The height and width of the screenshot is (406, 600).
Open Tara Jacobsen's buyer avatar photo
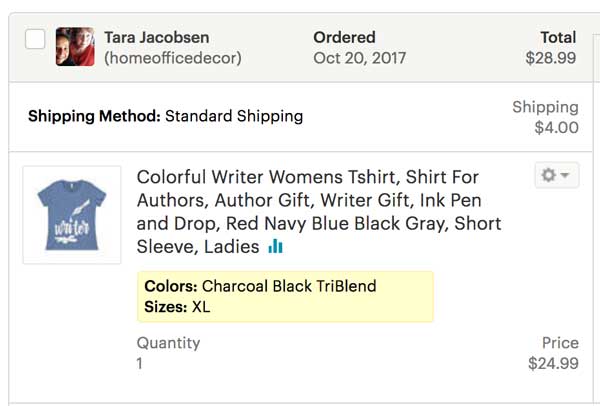pyautogui.click(x=75, y=47)
